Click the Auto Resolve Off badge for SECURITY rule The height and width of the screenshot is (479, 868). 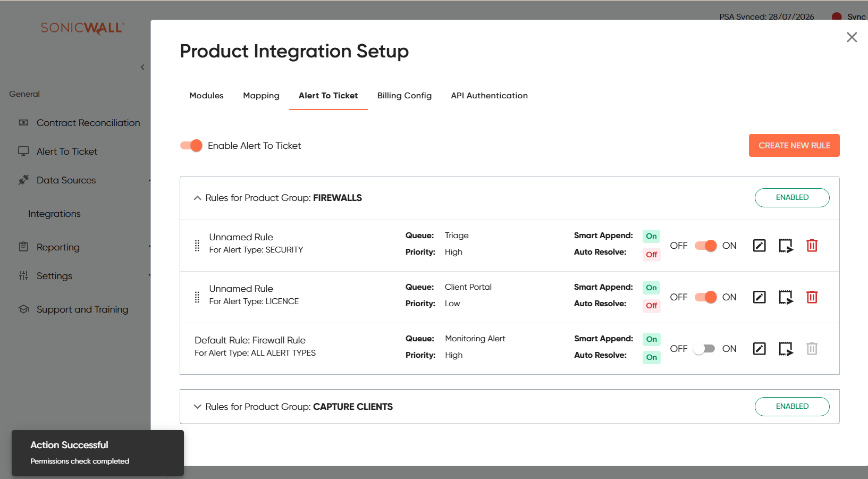652,254
